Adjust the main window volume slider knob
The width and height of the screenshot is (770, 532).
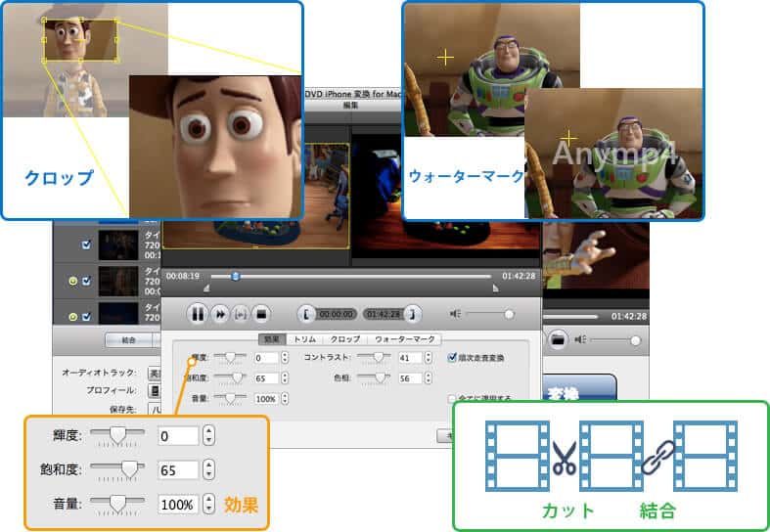635,340
